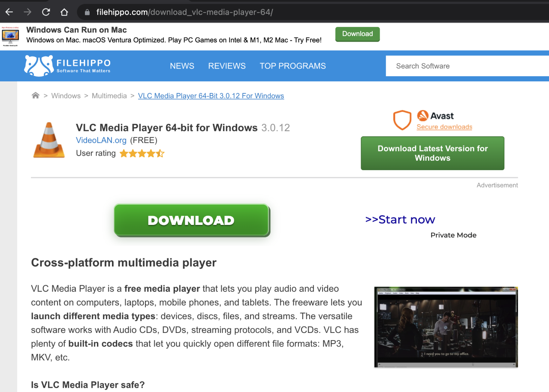Viewport: 549px width, 392px height.
Task: Click the browser forward arrow
Action: (27, 12)
